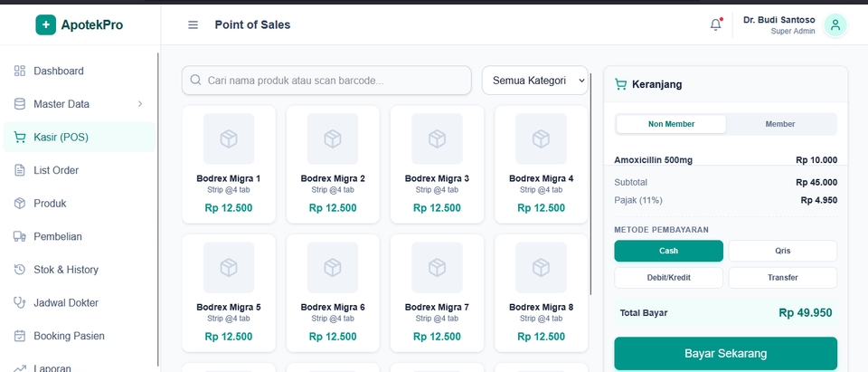
Task: Click the ApotekPro plus logo icon
Action: click(46, 25)
